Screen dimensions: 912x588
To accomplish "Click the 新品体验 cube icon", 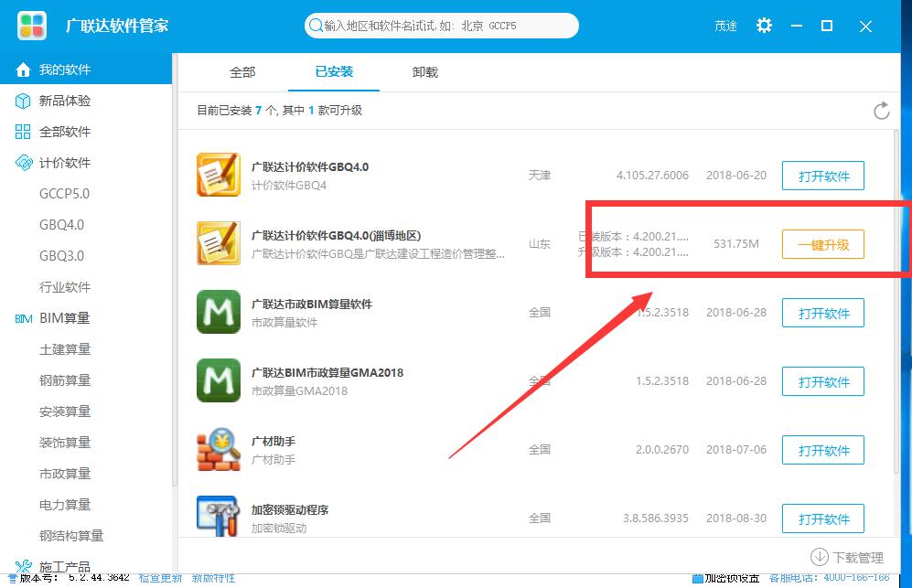I will point(23,101).
